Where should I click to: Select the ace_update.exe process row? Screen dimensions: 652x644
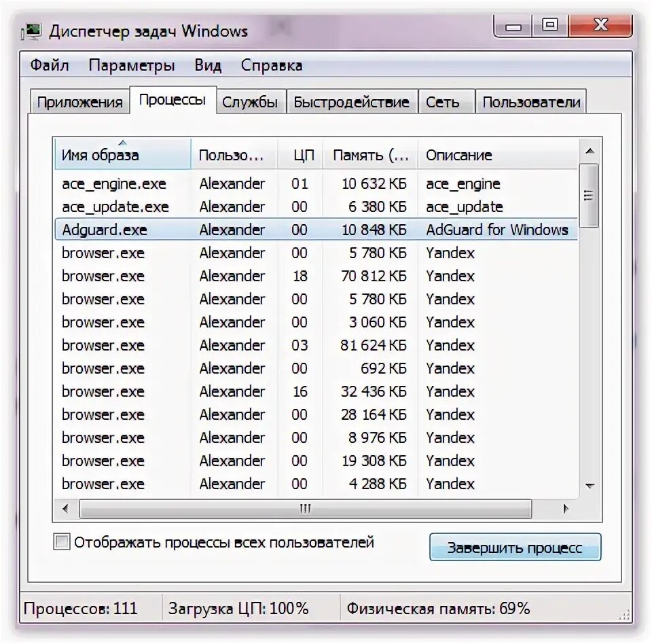pyautogui.click(x=316, y=207)
